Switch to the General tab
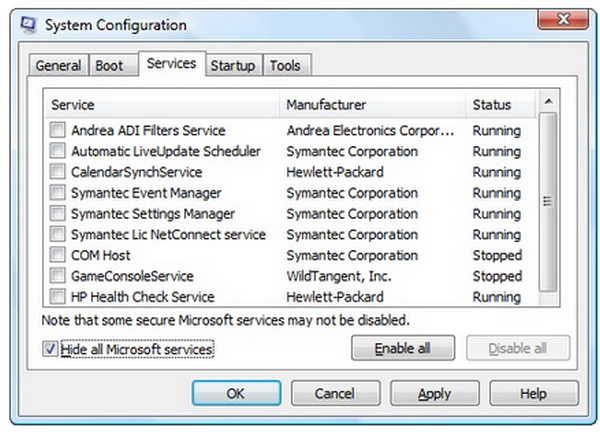Image resolution: width=600 pixels, height=432 pixels. click(58, 66)
